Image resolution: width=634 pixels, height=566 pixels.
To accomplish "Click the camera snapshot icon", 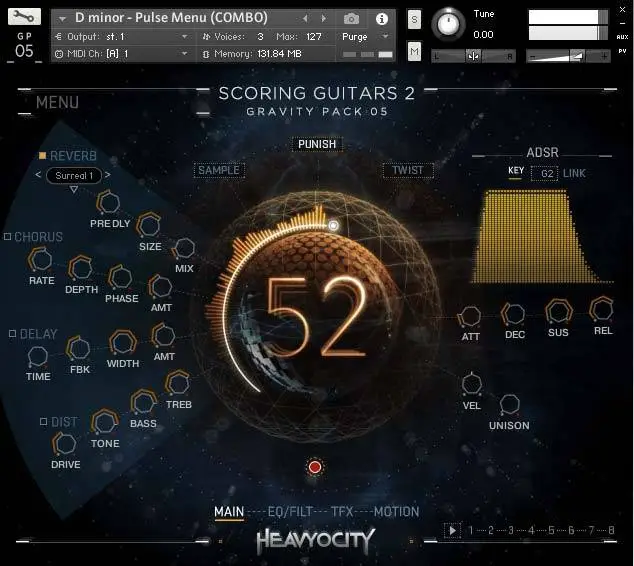I will [351, 19].
